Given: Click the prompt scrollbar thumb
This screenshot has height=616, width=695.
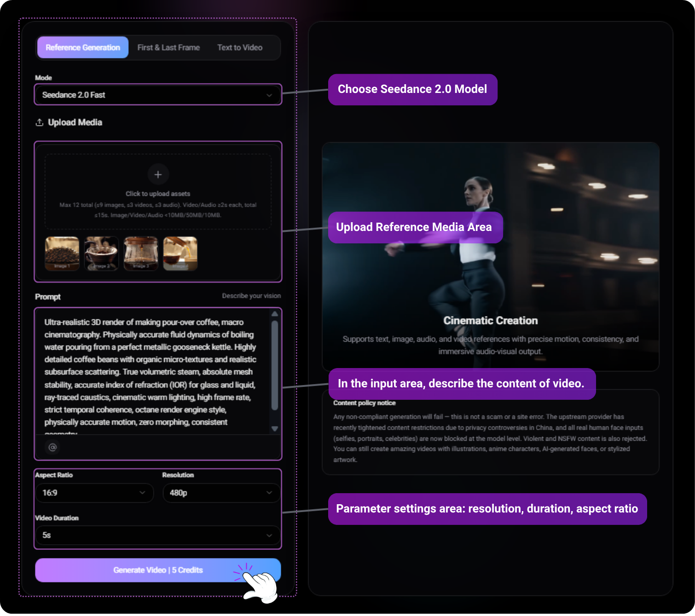Looking at the screenshot, I should click(275, 366).
